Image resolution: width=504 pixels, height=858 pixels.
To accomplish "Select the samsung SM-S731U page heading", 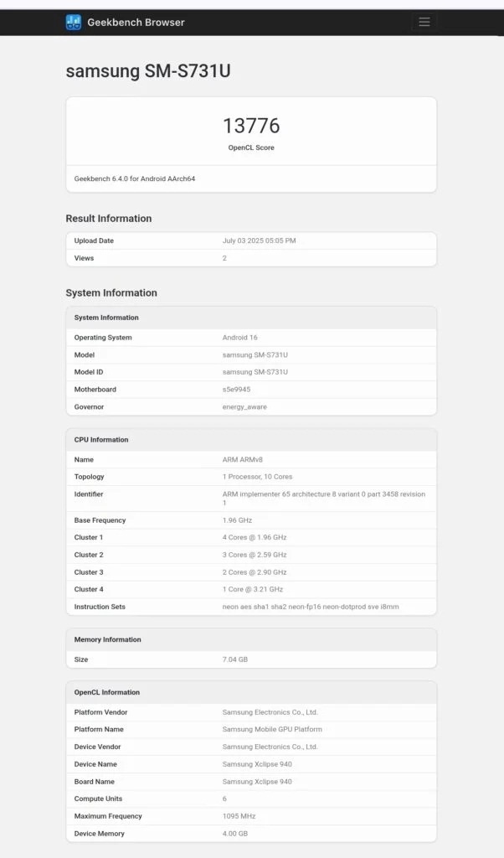I will tap(148, 70).
